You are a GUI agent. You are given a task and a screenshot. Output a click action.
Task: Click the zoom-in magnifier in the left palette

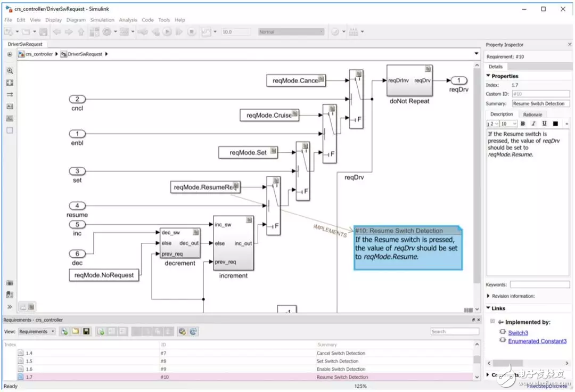click(10, 70)
